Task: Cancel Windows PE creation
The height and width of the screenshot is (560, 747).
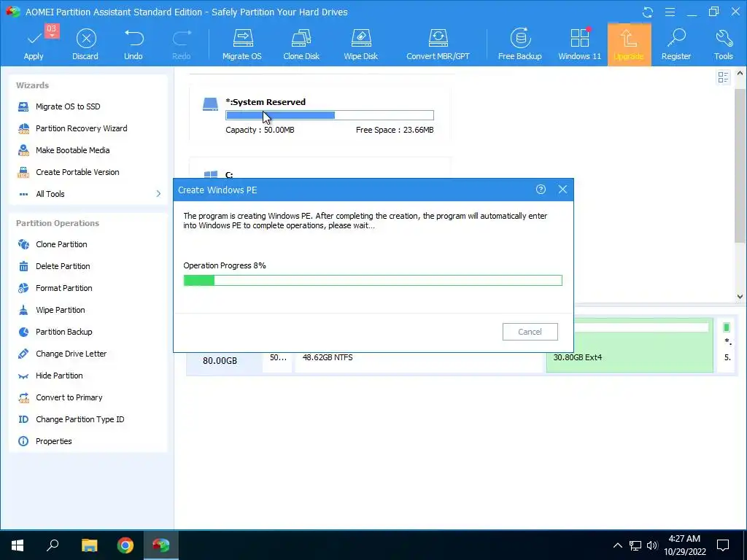Action: point(530,332)
